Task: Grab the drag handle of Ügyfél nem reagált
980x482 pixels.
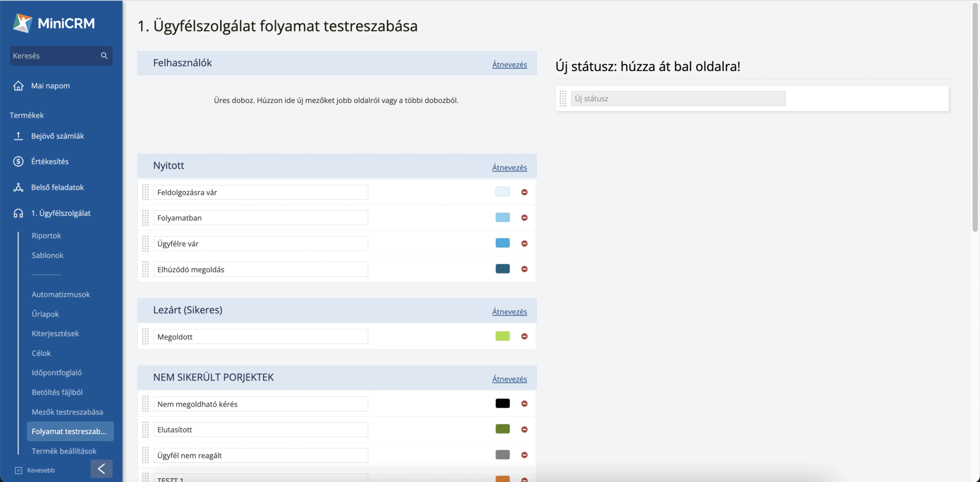Action: pyautogui.click(x=145, y=455)
